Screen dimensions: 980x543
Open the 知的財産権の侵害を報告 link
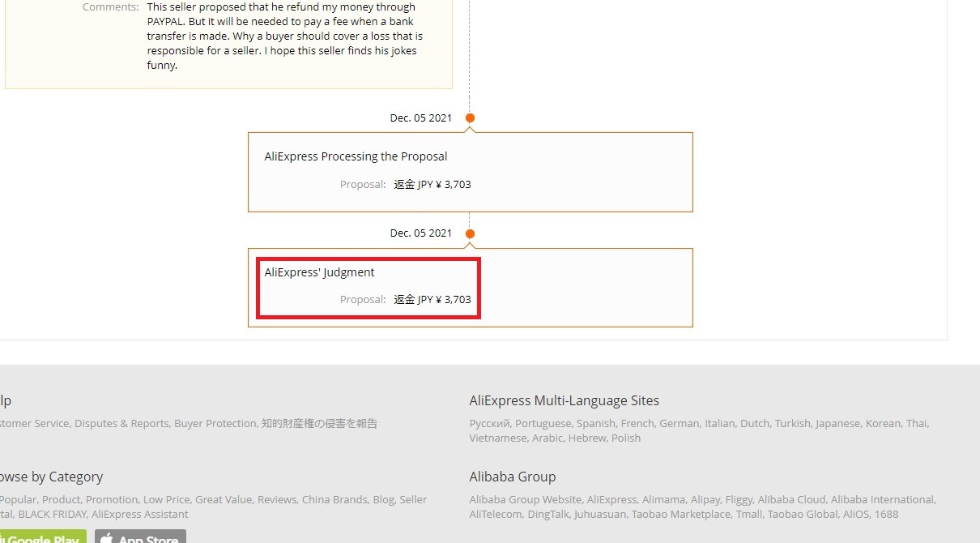[x=320, y=423]
